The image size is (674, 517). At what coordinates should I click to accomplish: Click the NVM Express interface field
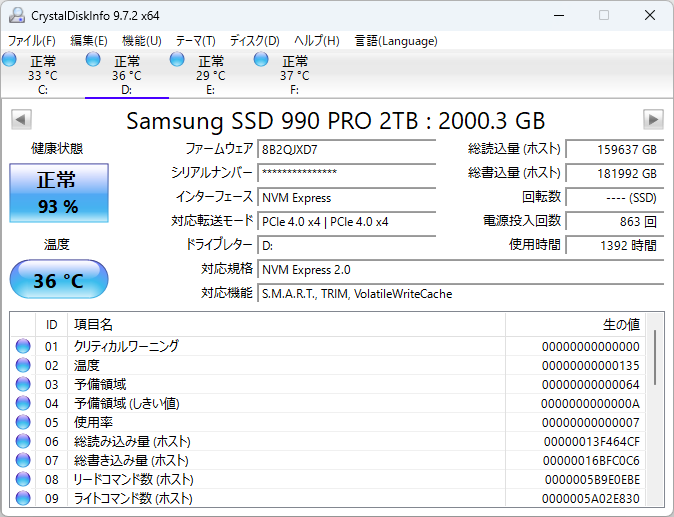[x=346, y=197]
